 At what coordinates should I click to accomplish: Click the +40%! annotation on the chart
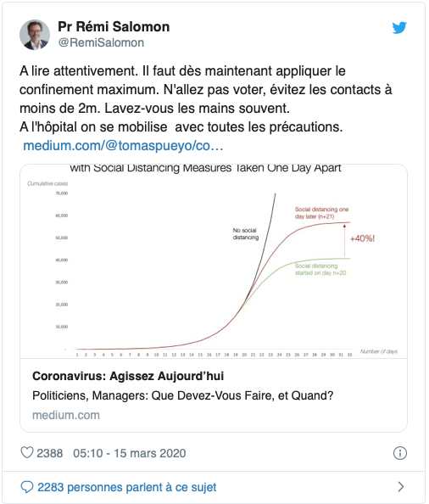pos(362,238)
